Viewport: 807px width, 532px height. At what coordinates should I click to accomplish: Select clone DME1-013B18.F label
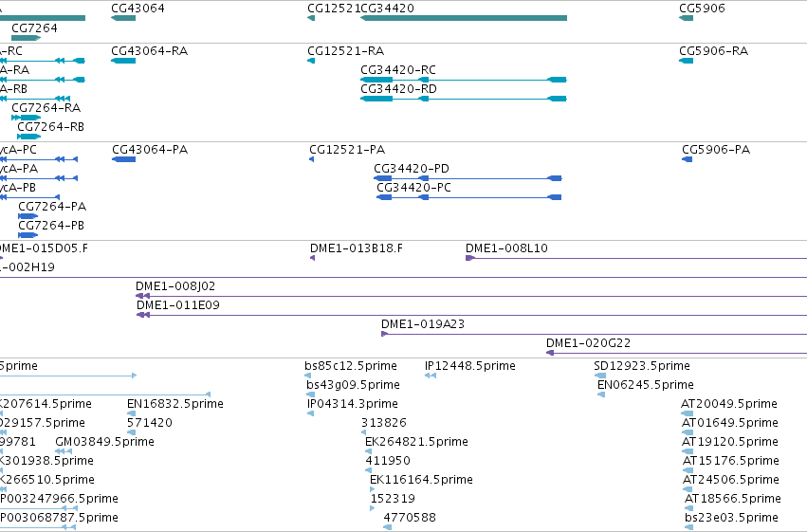357,248
